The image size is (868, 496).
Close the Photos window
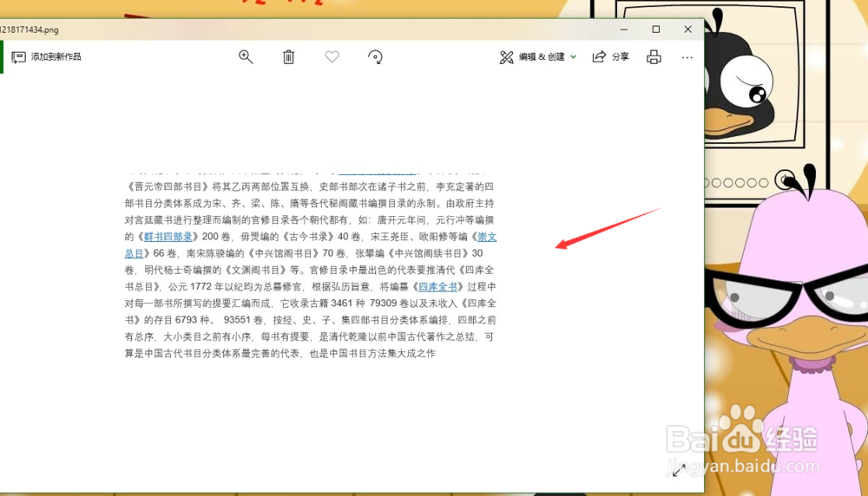687,29
